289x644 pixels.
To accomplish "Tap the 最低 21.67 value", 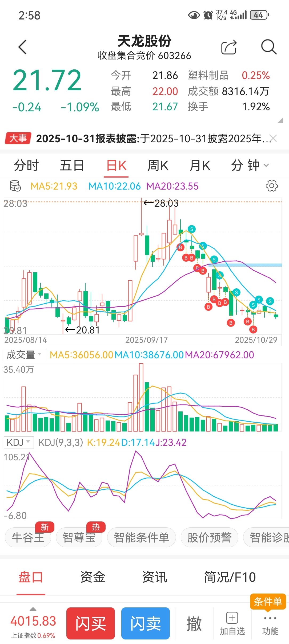I will 165,107.
